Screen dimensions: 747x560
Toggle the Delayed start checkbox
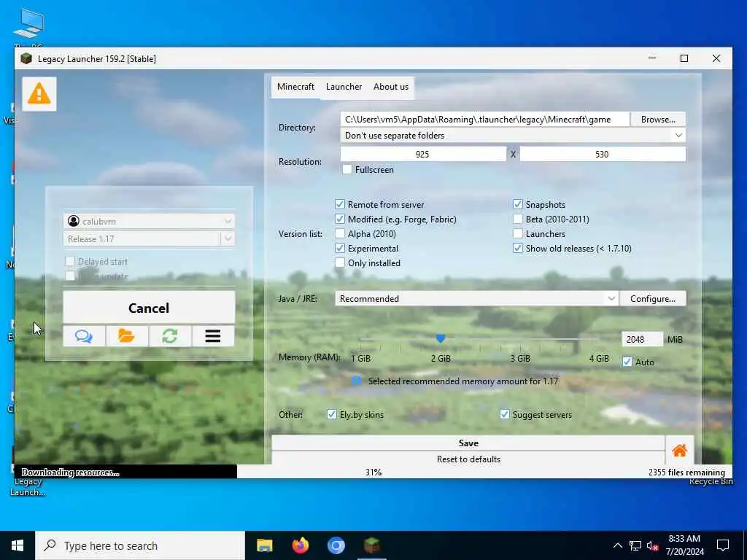click(70, 262)
